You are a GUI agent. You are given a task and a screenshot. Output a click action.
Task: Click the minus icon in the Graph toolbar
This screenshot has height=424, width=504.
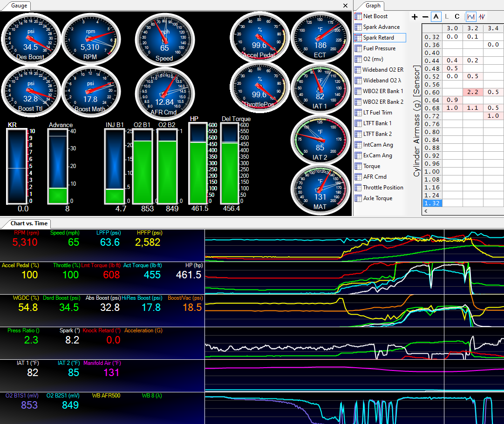(x=424, y=17)
